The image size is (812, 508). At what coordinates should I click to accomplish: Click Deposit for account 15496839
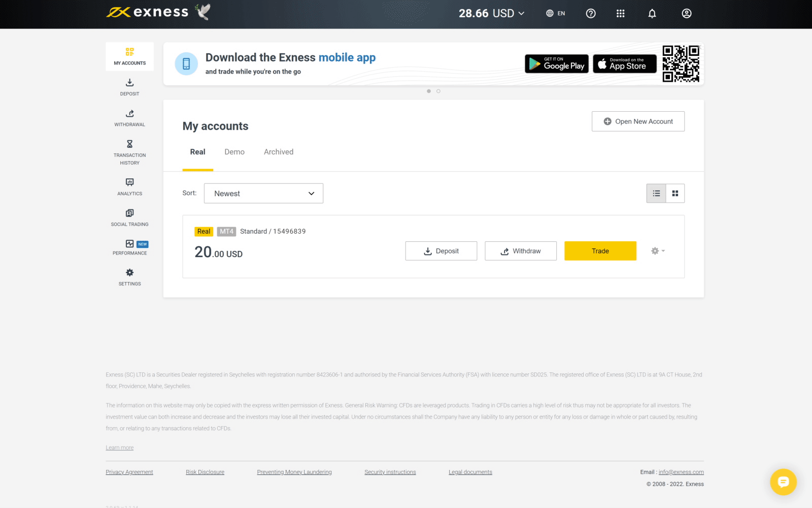click(x=441, y=251)
